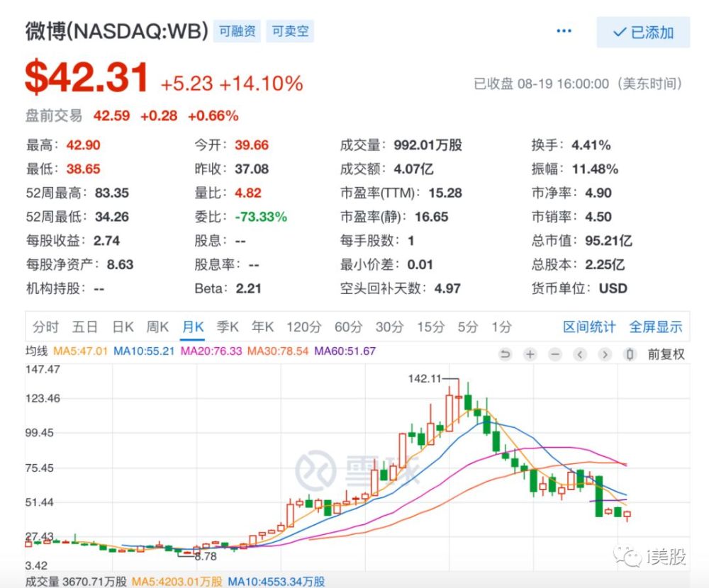Viewport: 709px width, 588px height.
Task: Click the 52周最低 value 34.26
Action: pos(112,217)
